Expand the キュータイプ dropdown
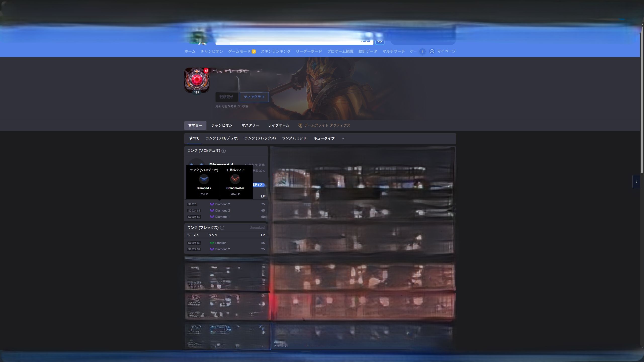 coord(329,138)
